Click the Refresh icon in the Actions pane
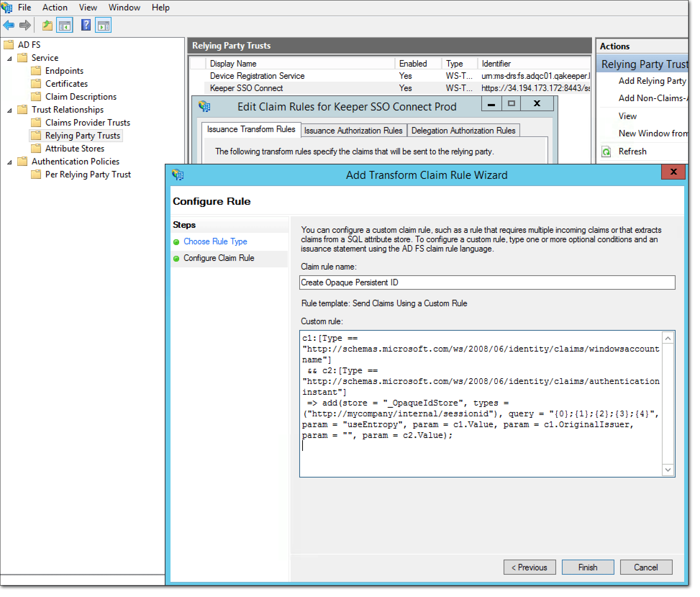The width and height of the screenshot is (700, 597). click(607, 151)
